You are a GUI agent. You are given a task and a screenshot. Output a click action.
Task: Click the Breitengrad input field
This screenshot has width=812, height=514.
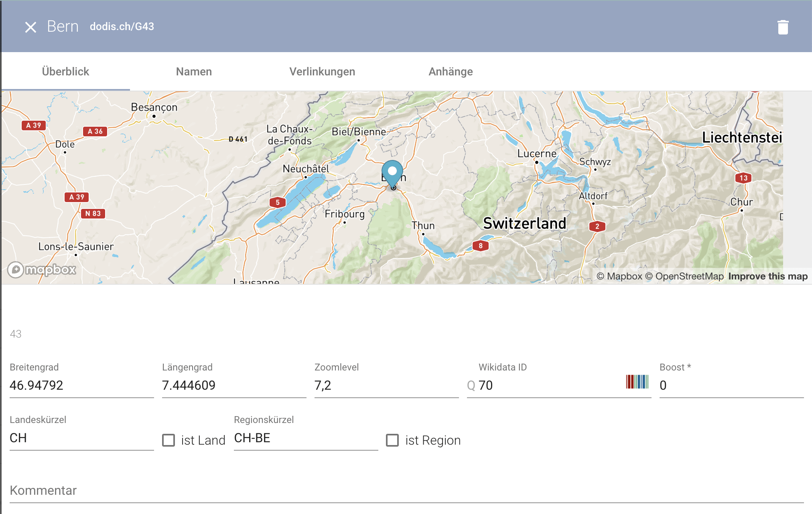click(x=81, y=385)
